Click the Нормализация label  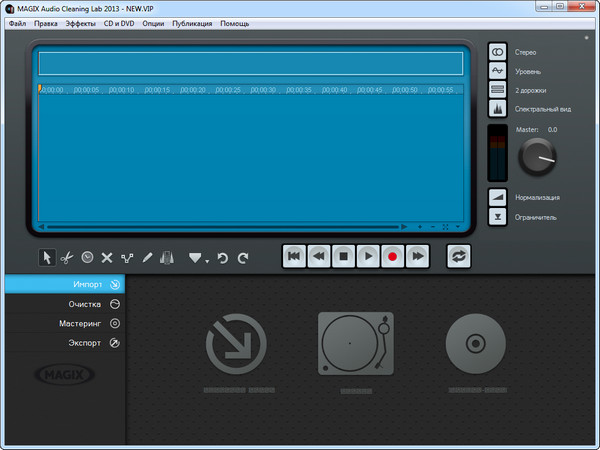[x=537, y=198]
